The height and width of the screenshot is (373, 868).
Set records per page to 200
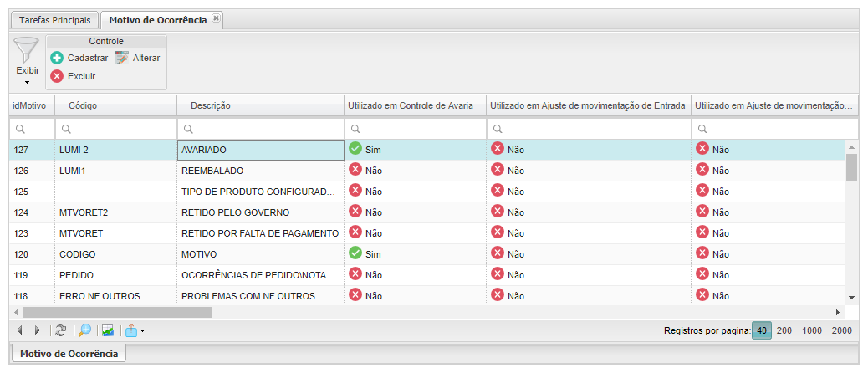[784, 330]
